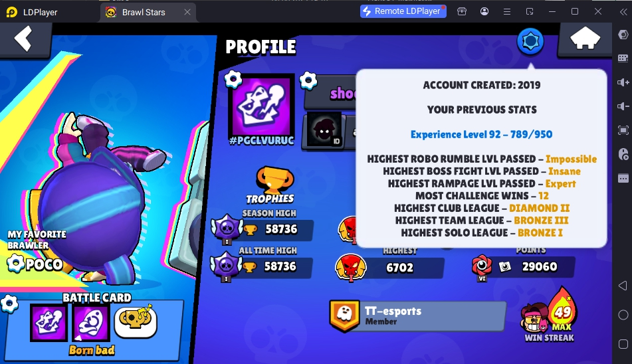Tap the blue hexagon account info icon
632x364 pixels.
(x=530, y=41)
